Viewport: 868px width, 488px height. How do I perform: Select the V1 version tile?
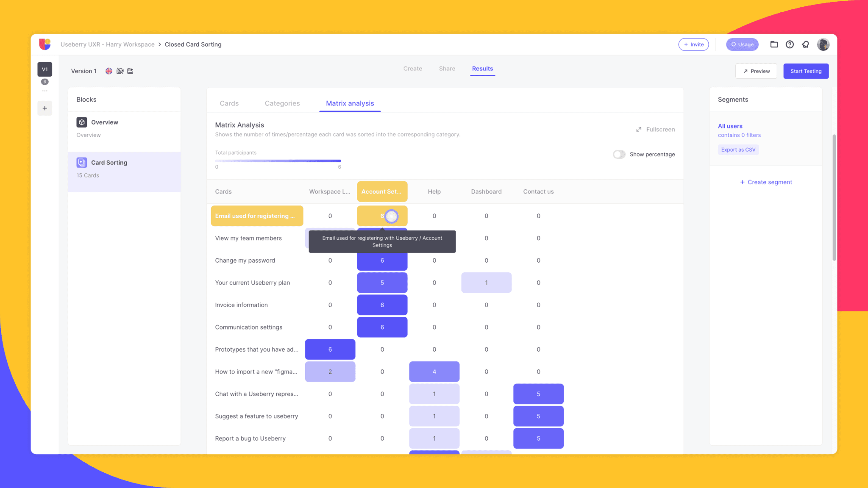45,69
